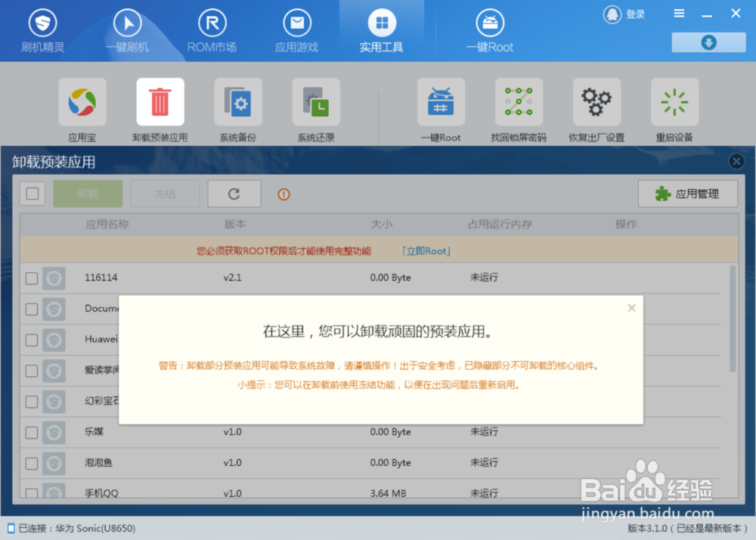
Task: Click the 立即Root link
Action: pos(425,250)
